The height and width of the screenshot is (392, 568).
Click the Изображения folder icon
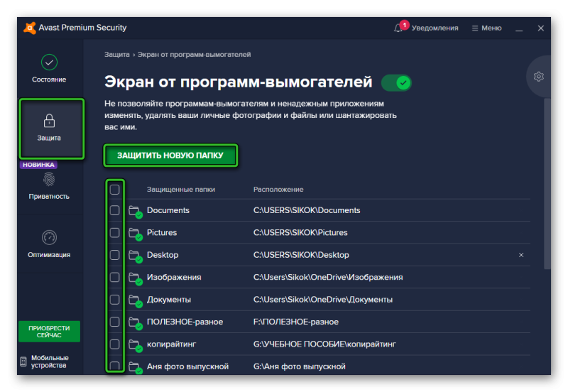135,278
